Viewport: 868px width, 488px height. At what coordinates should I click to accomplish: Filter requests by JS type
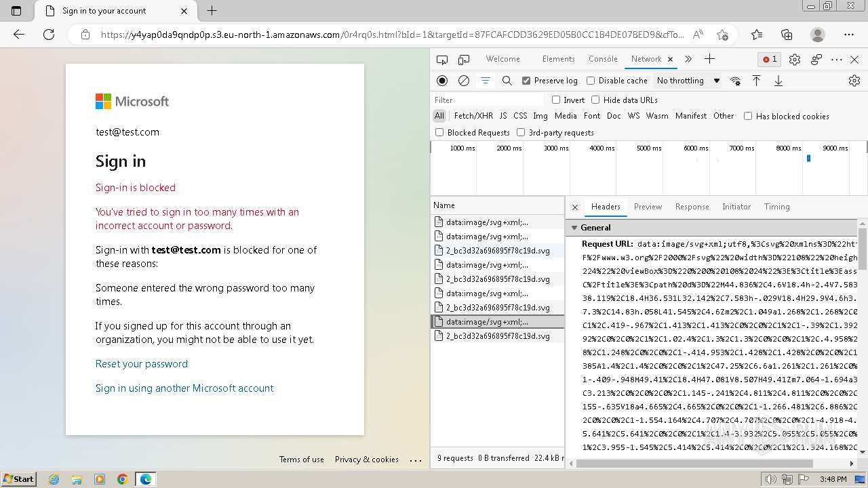coord(503,116)
